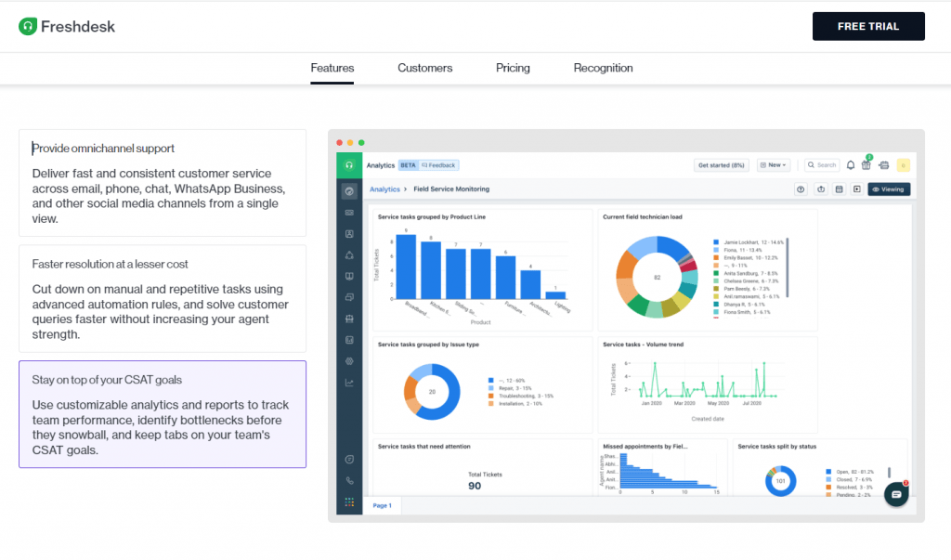This screenshot has height=560, width=951.
Task: Select the Provide omnichannel support card
Action: [163, 183]
